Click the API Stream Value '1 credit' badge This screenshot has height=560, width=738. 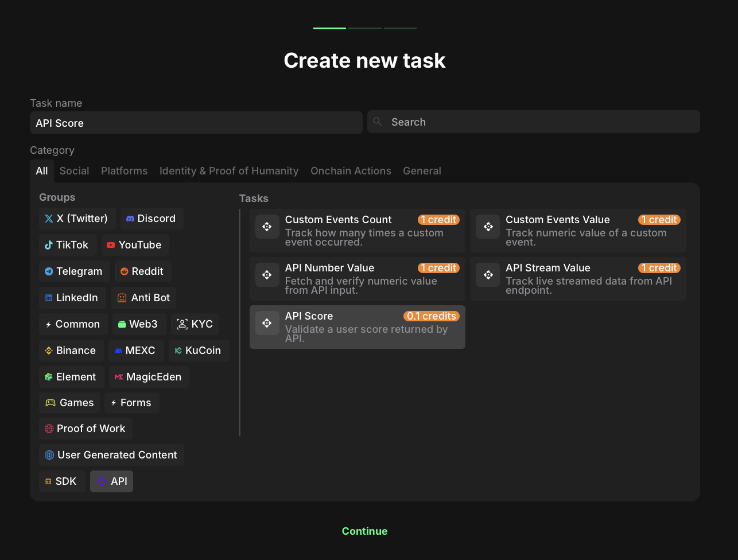tap(659, 268)
